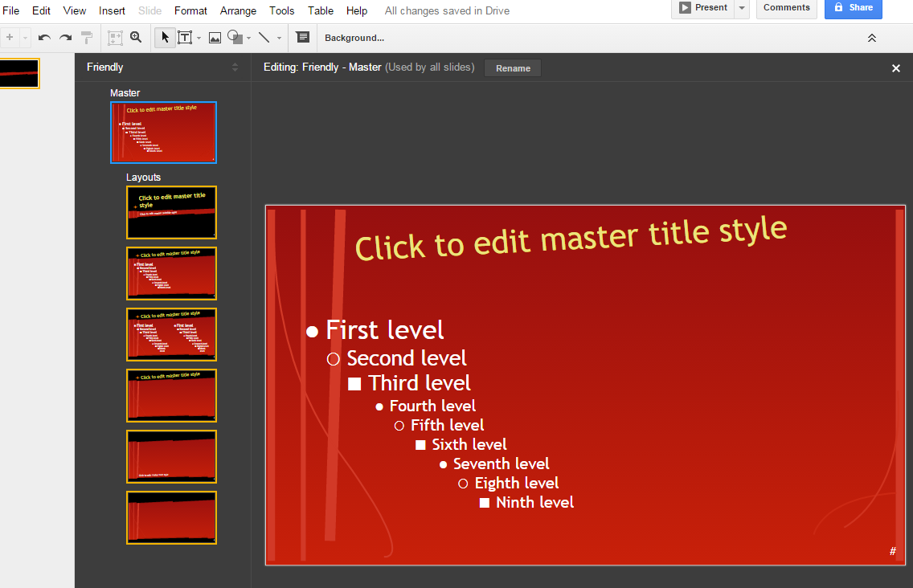Select the two-column bulleted layout thumbnail

point(172,335)
